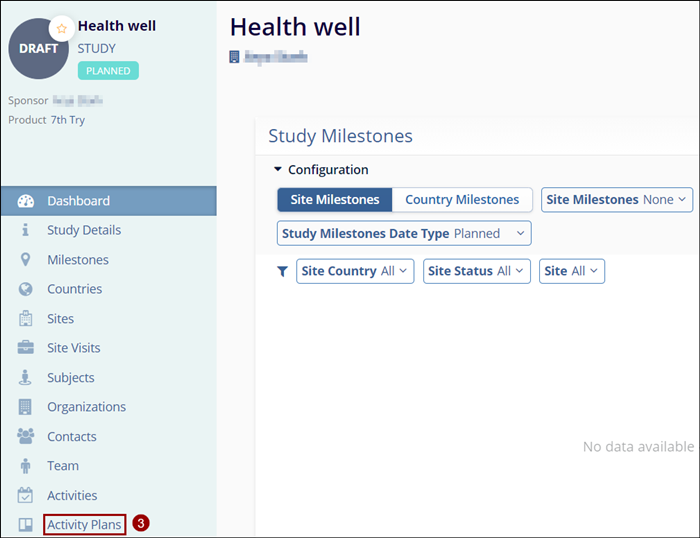
Task: Switch to Site Milestones view
Action: 334,200
